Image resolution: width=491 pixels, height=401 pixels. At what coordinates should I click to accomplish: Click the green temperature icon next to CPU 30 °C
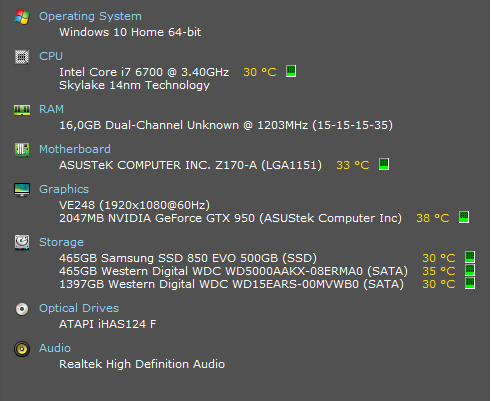click(x=291, y=71)
